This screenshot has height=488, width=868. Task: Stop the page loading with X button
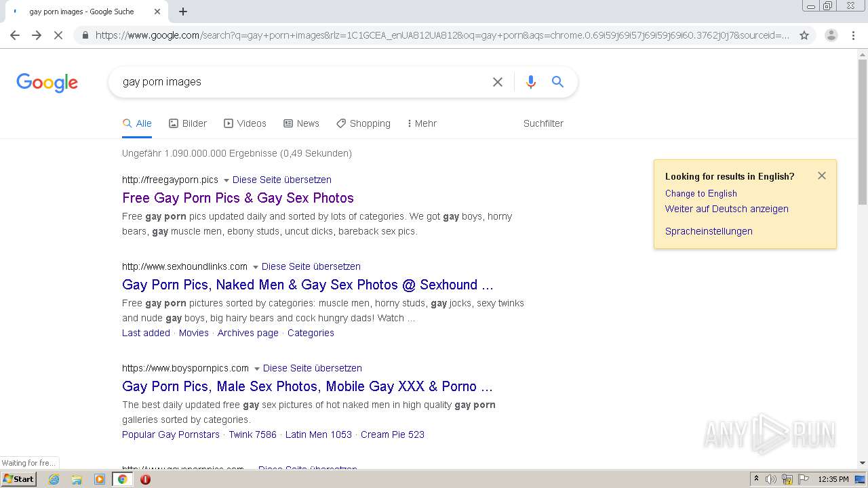click(58, 35)
